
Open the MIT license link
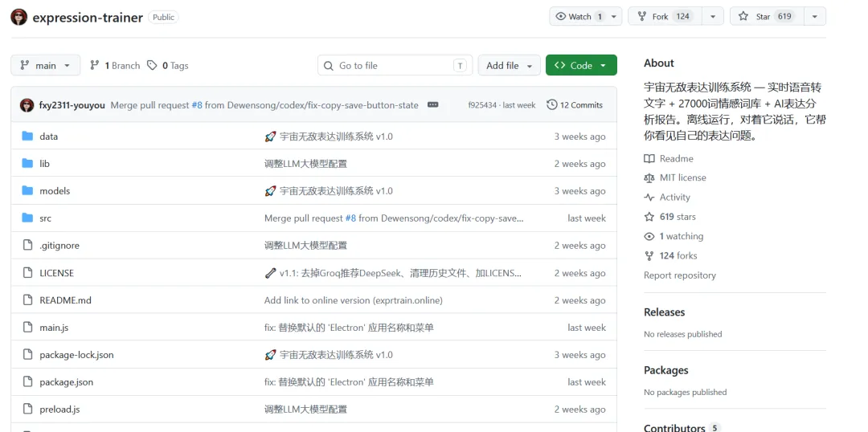(x=675, y=178)
